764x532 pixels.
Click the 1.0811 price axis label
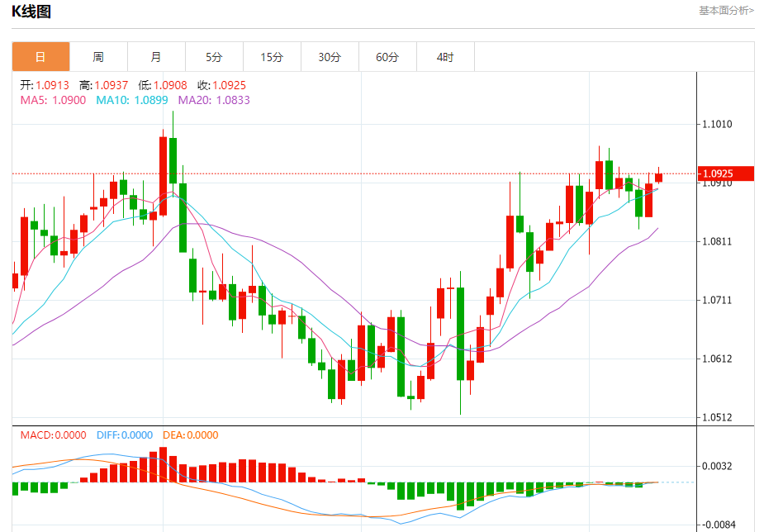point(717,241)
